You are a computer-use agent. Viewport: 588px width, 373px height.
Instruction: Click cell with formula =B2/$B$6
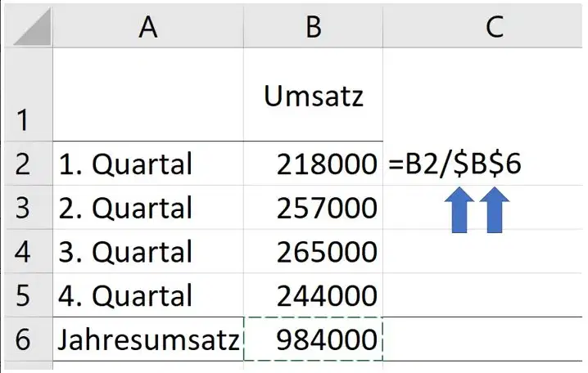coord(483,164)
